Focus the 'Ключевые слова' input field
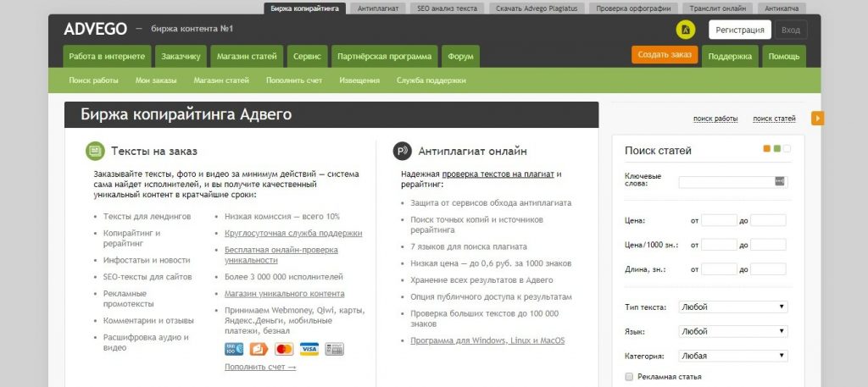 [x=733, y=182]
